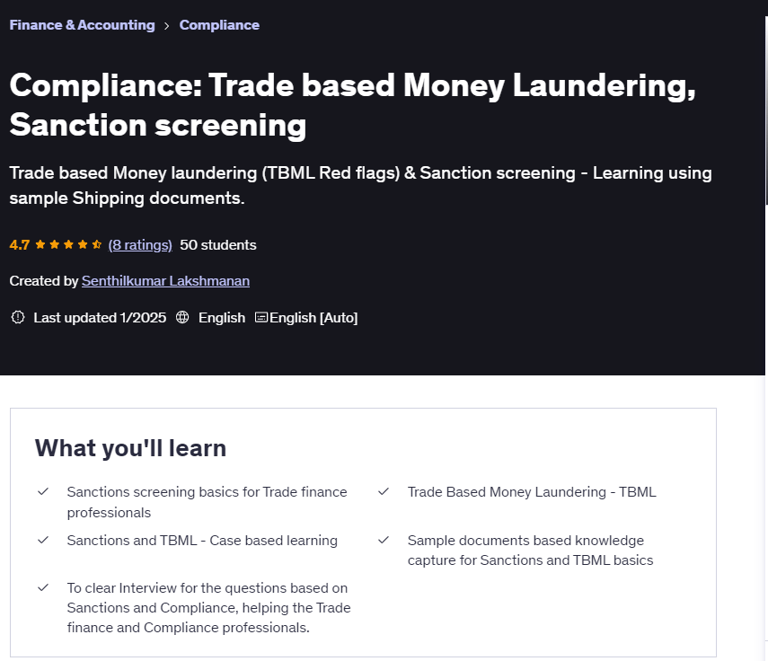Click checkmark beside clear Interview item
The image size is (768, 661).
43,588
